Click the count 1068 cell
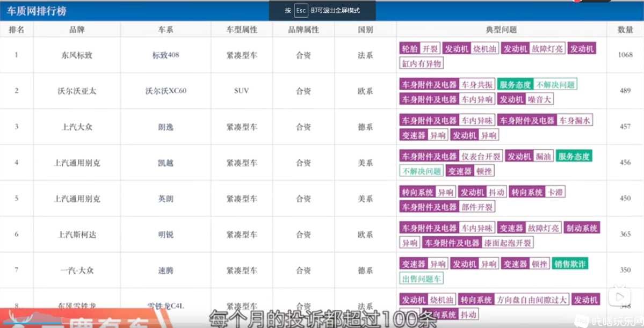This screenshot has height=328, width=644. pyautogui.click(x=625, y=55)
